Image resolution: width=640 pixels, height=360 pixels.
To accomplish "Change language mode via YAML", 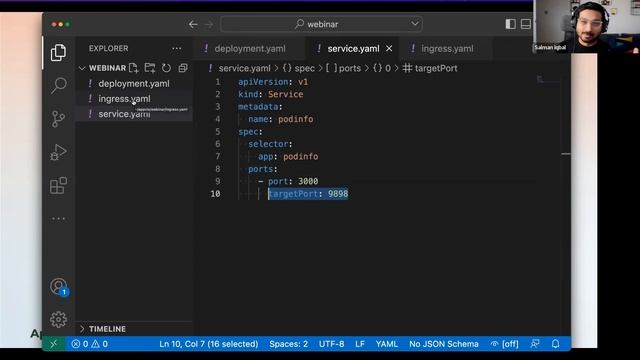I will (387, 344).
